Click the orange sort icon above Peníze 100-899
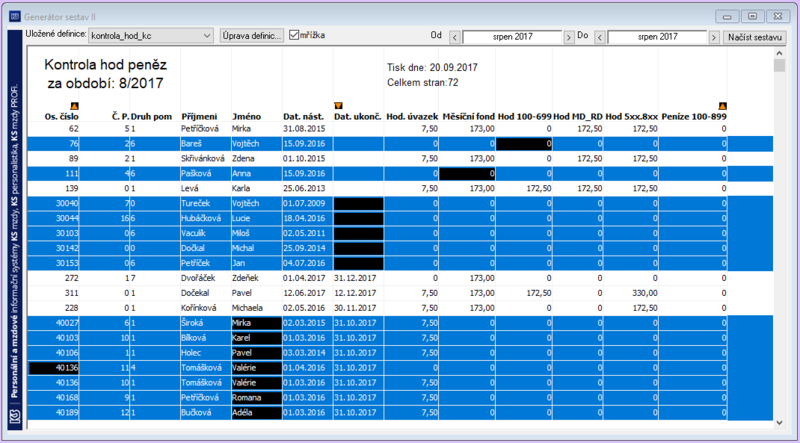 click(722, 106)
